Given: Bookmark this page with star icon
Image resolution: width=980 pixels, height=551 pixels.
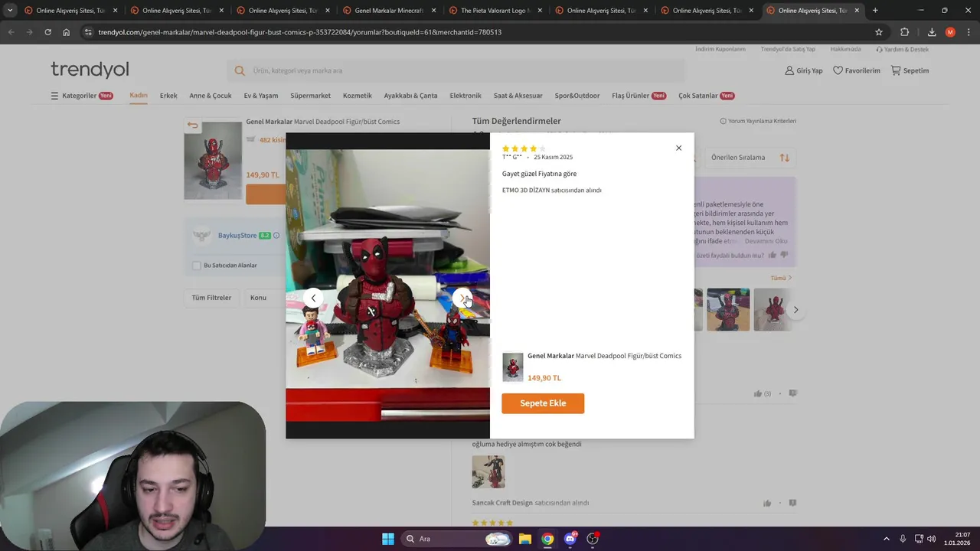Looking at the screenshot, I should coord(879,32).
